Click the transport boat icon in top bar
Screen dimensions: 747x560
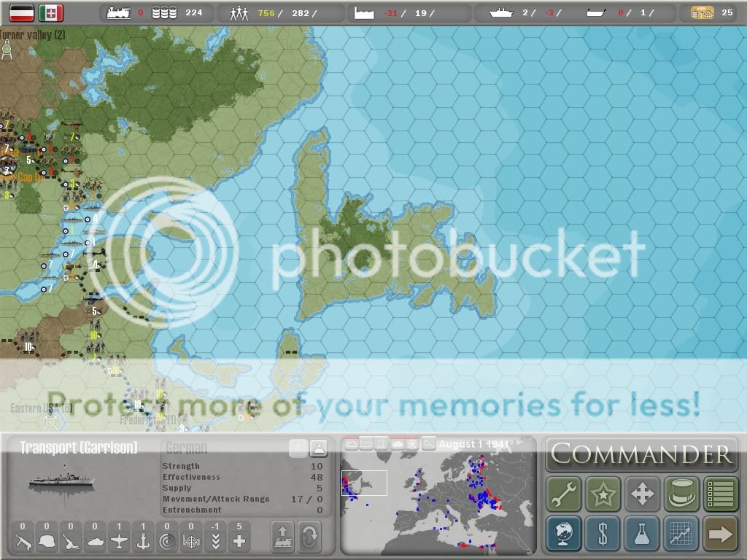click(x=596, y=13)
